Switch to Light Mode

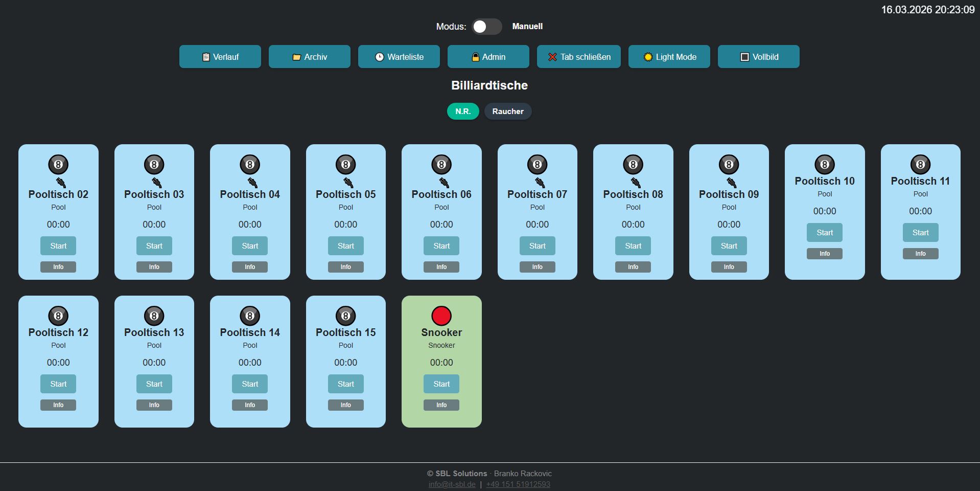669,57
